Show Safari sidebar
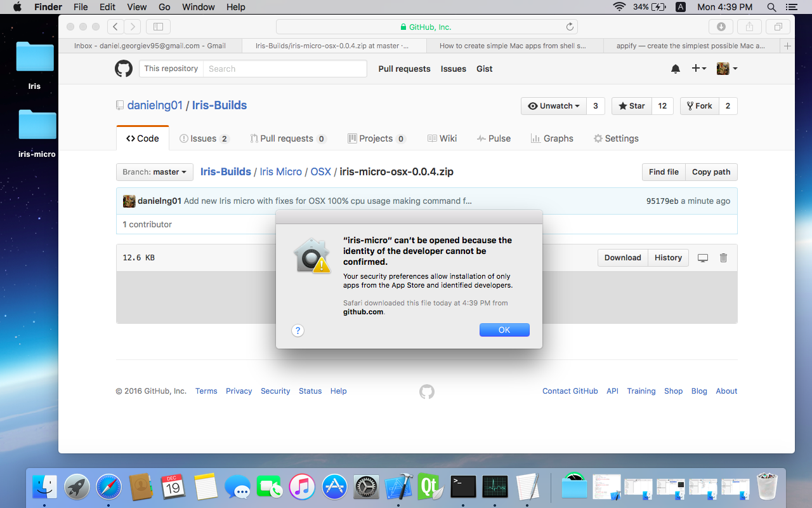The image size is (812, 508). click(x=158, y=27)
